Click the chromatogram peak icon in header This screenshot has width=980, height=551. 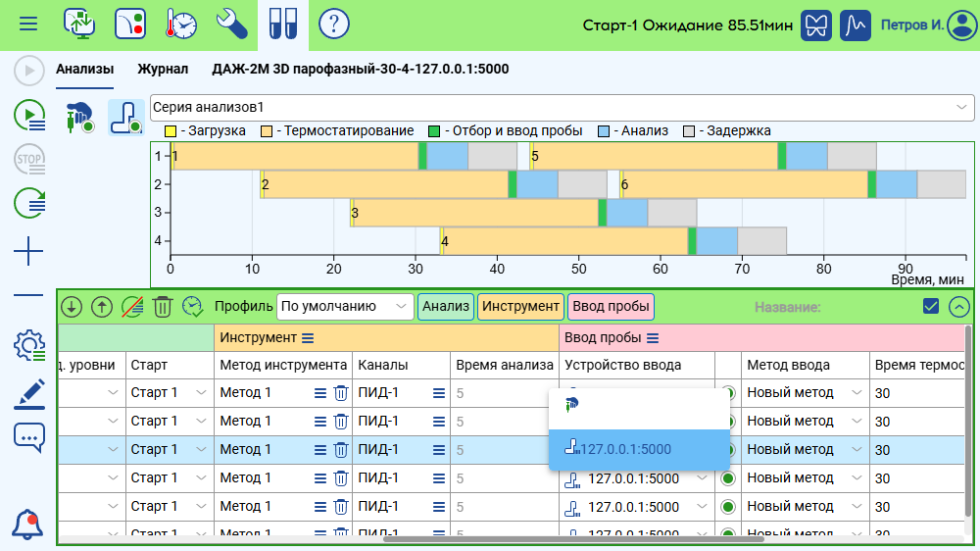pyautogui.click(x=858, y=25)
